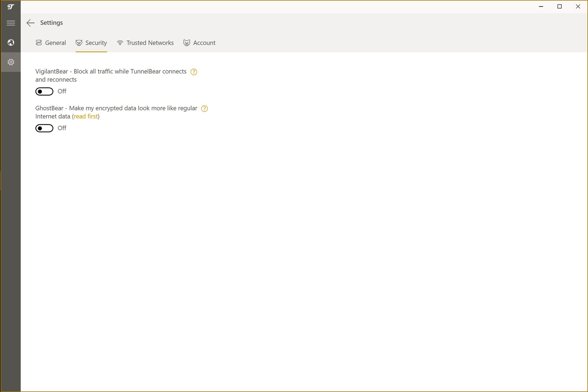588x392 pixels.
Task: Open VigilantBear help question mark
Action: click(x=194, y=72)
